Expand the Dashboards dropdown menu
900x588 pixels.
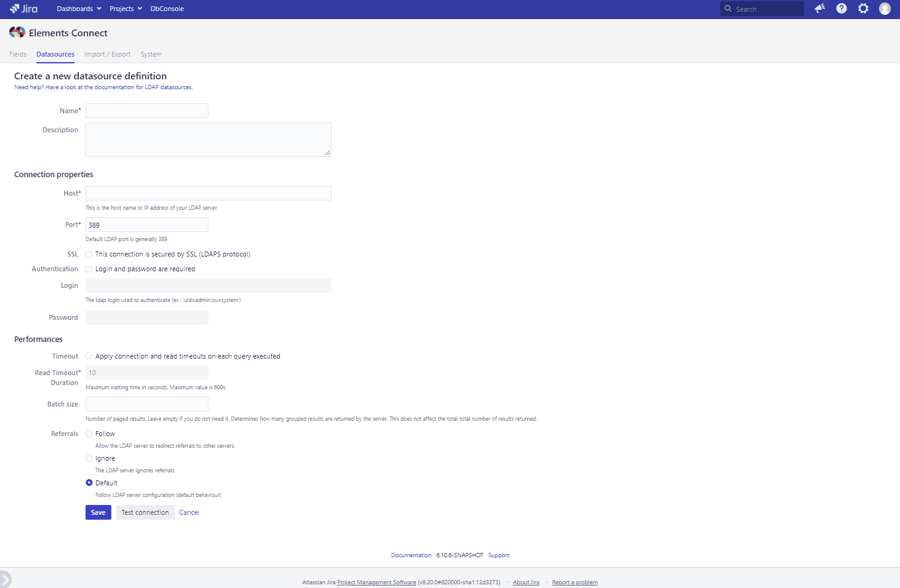tap(79, 9)
